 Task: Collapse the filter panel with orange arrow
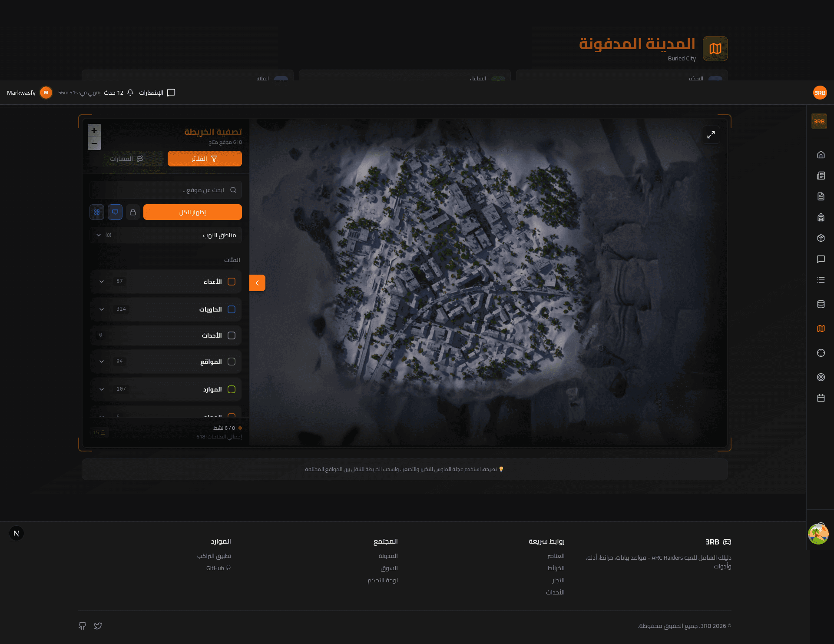pyautogui.click(x=257, y=283)
